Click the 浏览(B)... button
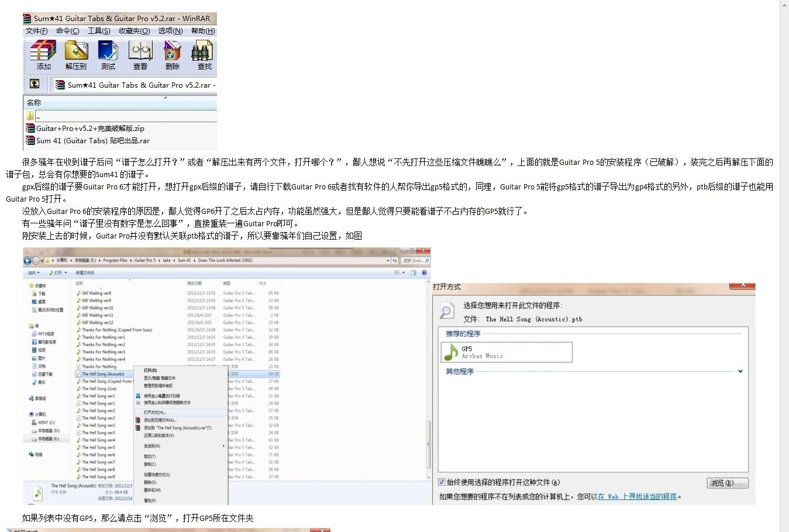The height and width of the screenshot is (532, 789). tap(728, 483)
